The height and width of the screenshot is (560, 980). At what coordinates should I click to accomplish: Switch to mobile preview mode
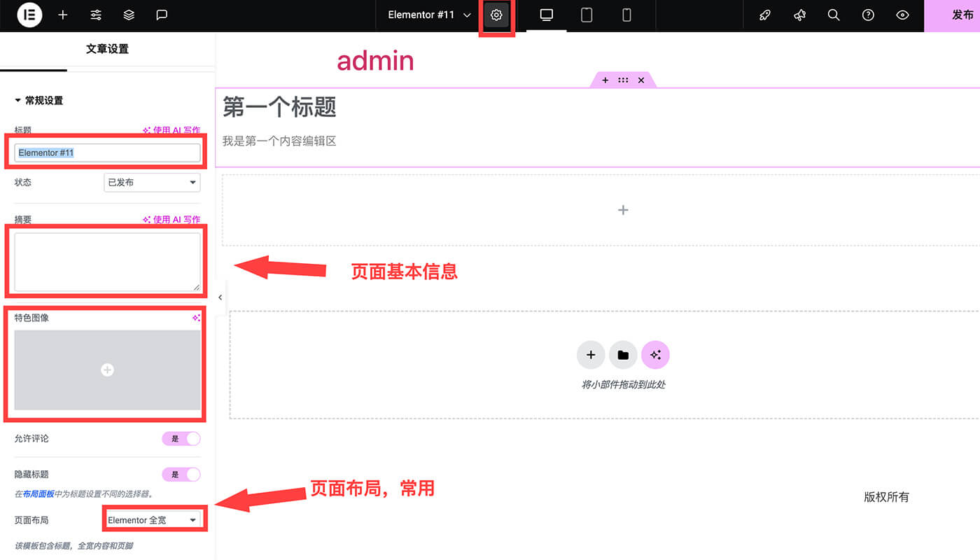(626, 15)
